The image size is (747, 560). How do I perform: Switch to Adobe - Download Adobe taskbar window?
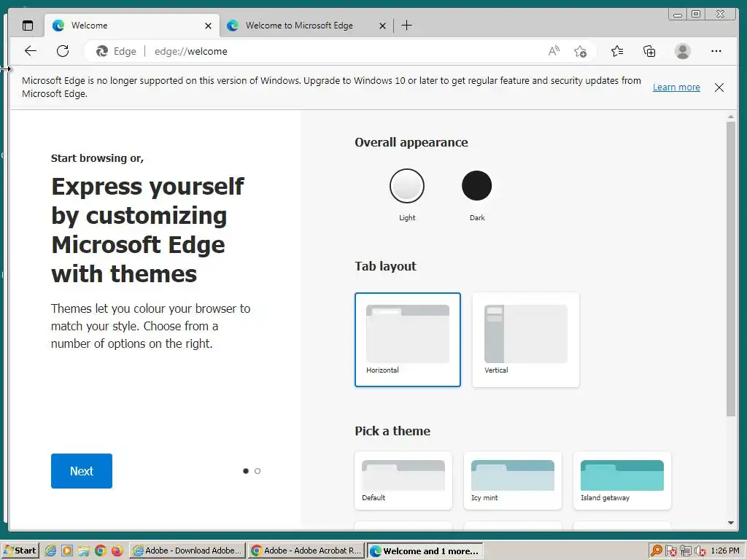tap(187, 551)
